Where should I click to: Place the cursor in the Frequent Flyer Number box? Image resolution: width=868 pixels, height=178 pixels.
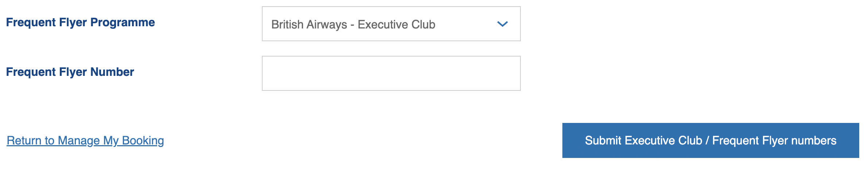coord(391,73)
